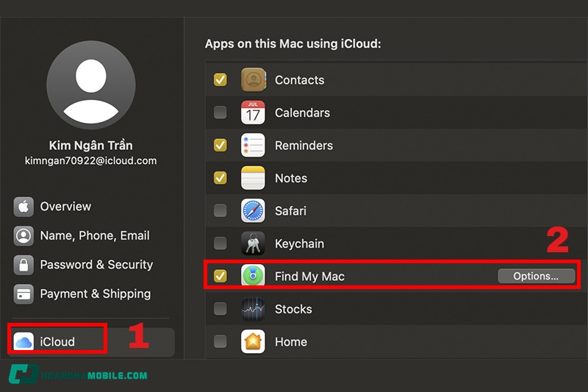Enable Keychain iCloud sync checkbox

(x=220, y=243)
